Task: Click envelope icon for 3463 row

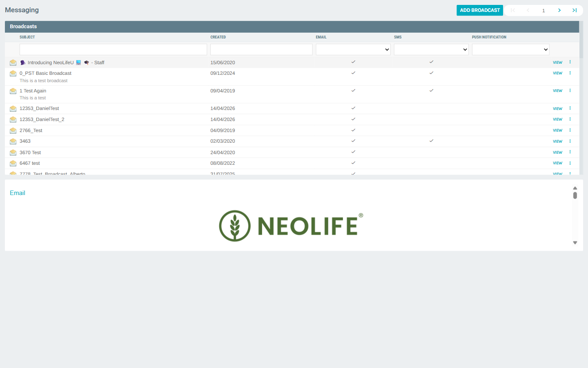Action: tap(13, 141)
